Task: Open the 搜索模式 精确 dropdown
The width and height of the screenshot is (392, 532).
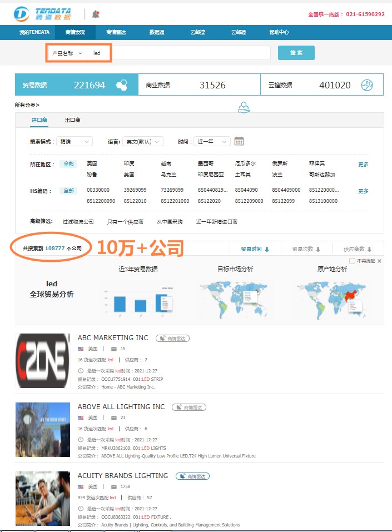Action: coord(75,142)
